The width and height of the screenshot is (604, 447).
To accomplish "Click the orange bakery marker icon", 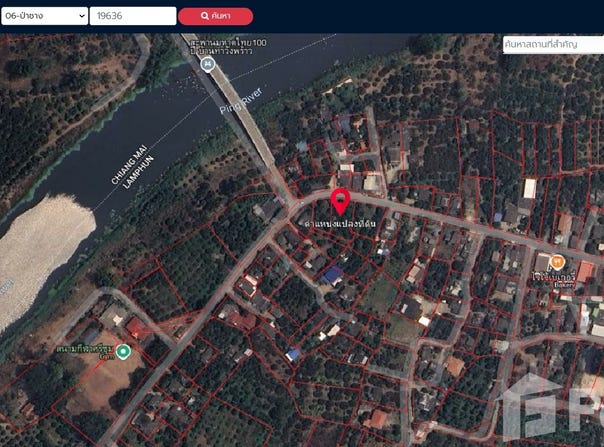I will pyautogui.click(x=557, y=262).
